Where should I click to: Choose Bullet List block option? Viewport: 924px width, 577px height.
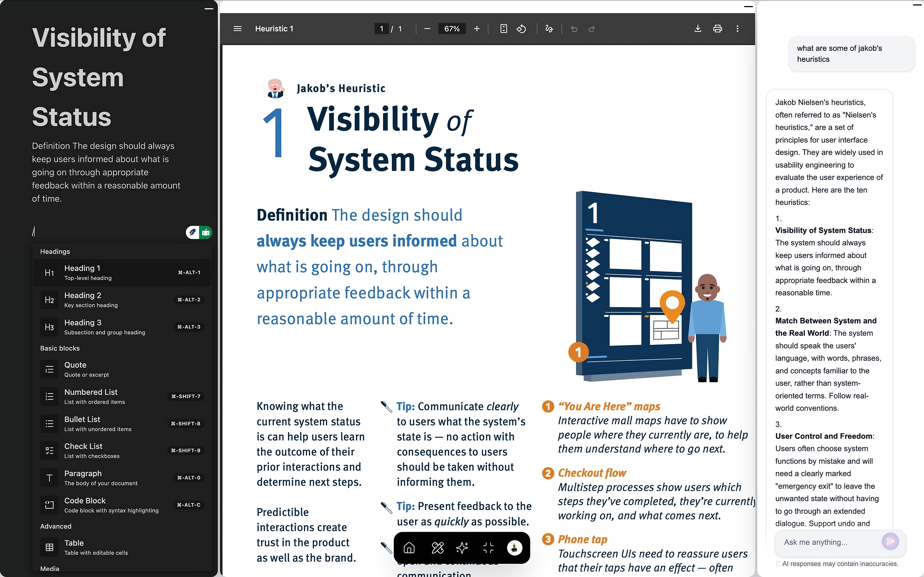[122, 424]
